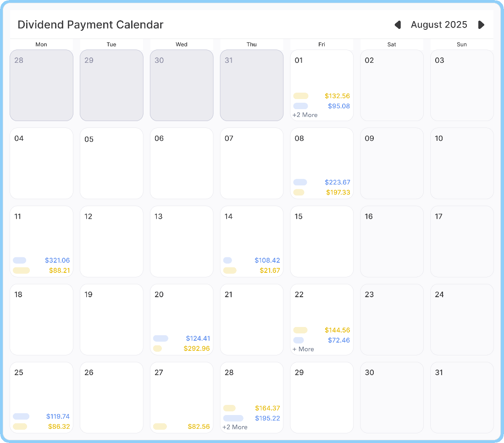This screenshot has height=443, width=504.
Task: Open the $144.56 dividend on August 22
Action: 337,330
